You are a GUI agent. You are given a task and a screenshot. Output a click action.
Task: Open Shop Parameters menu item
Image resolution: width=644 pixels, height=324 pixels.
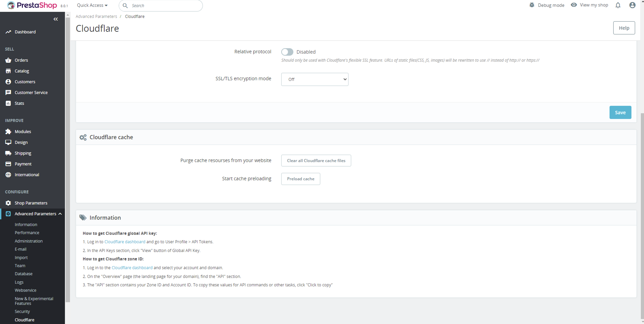pyautogui.click(x=31, y=203)
